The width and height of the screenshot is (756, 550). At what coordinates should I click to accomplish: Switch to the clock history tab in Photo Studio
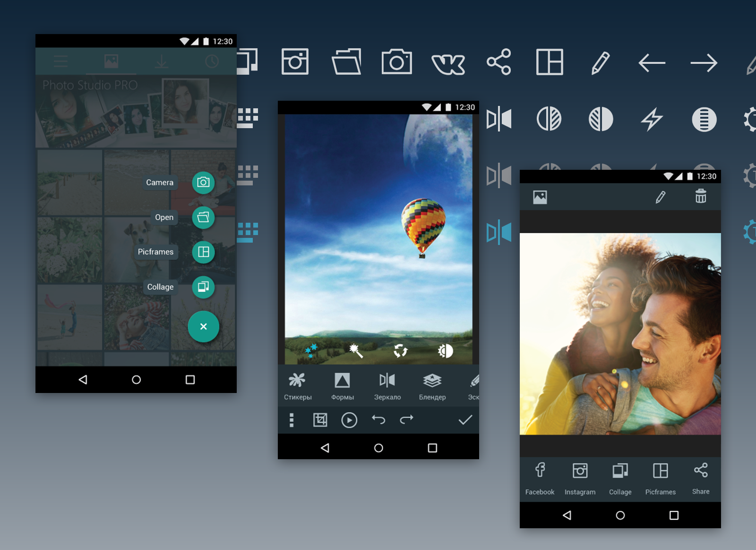pos(212,61)
